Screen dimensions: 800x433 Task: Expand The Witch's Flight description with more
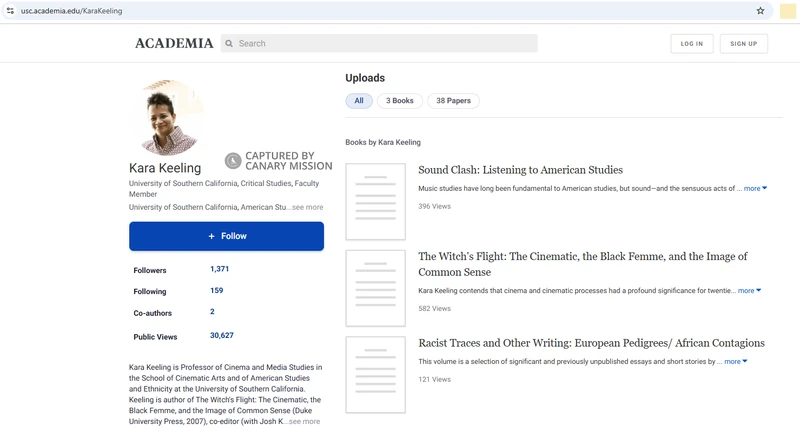pyautogui.click(x=749, y=290)
